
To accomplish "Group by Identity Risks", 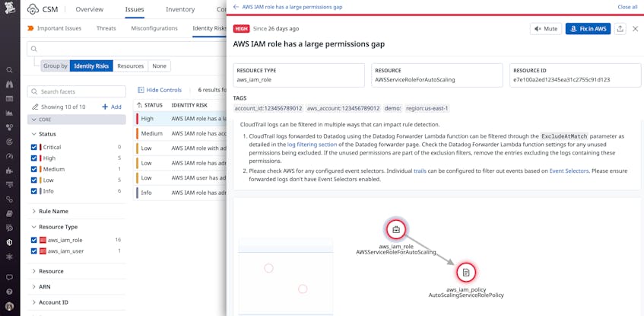I will (91, 65).
